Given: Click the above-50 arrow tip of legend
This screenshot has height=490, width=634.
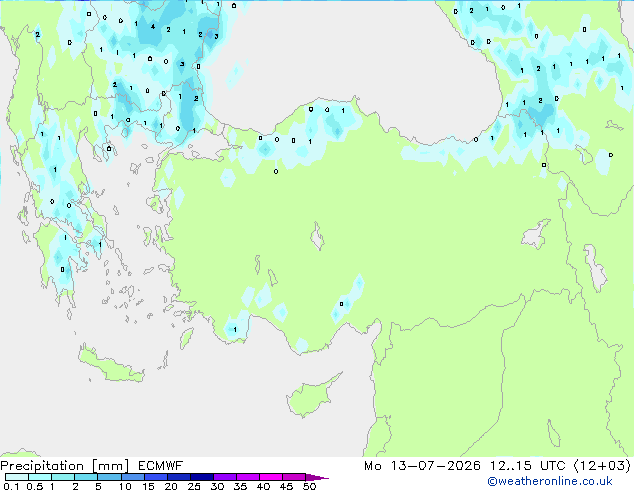Looking at the screenshot, I should pos(317,477).
